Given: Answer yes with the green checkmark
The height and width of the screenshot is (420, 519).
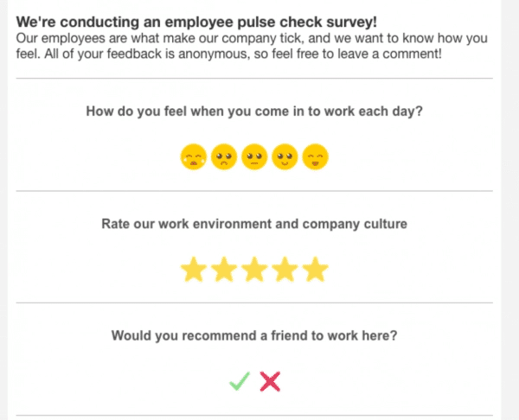Looking at the screenshot, I should pyautogui.click(x=240, y=381).
